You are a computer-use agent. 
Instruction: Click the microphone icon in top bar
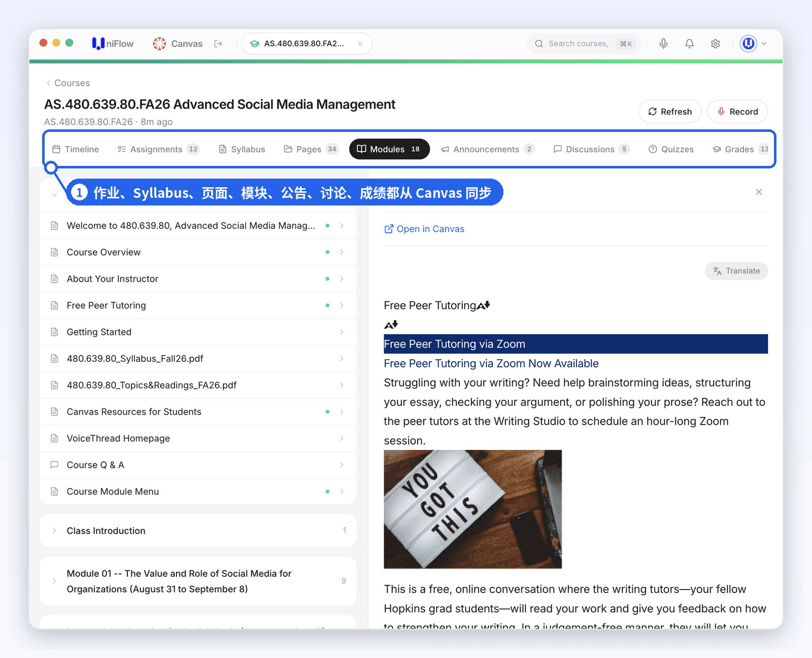click(663, 44)
